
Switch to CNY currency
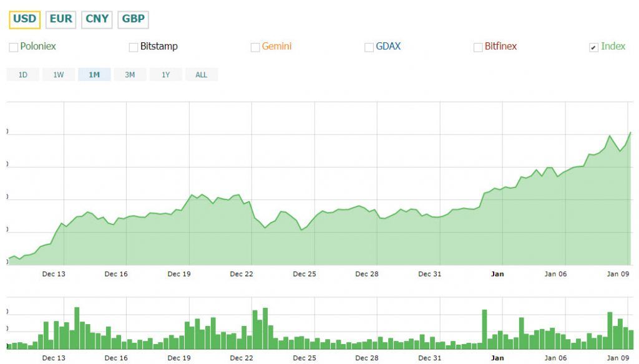(97, 19)
